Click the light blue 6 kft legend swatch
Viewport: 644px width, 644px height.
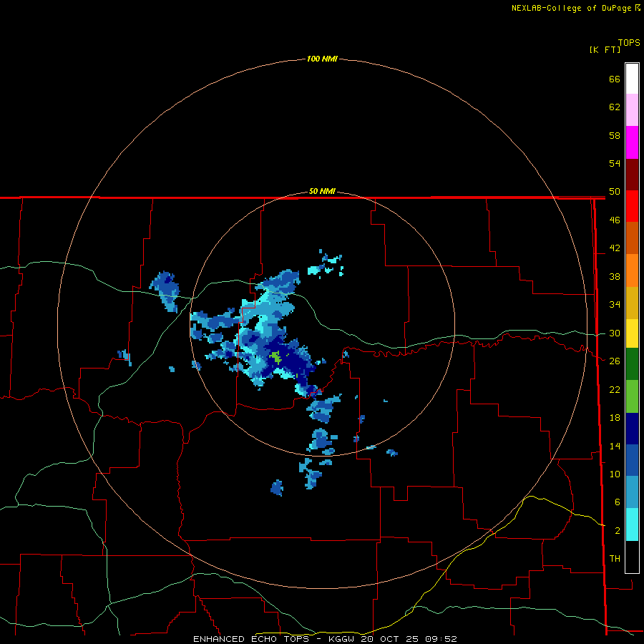(x=632, y=492)
